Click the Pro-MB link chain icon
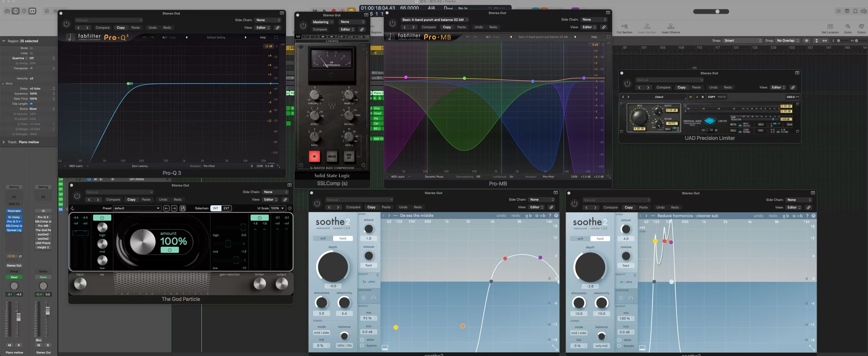Viewport: 868px width, 356px height. 604,27
